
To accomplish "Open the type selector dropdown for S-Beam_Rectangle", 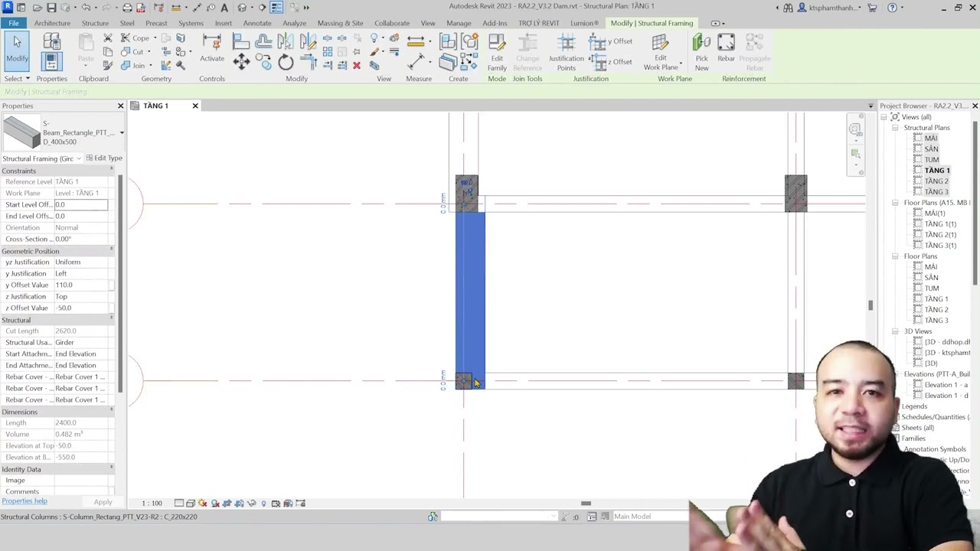I will coord(121,133).
